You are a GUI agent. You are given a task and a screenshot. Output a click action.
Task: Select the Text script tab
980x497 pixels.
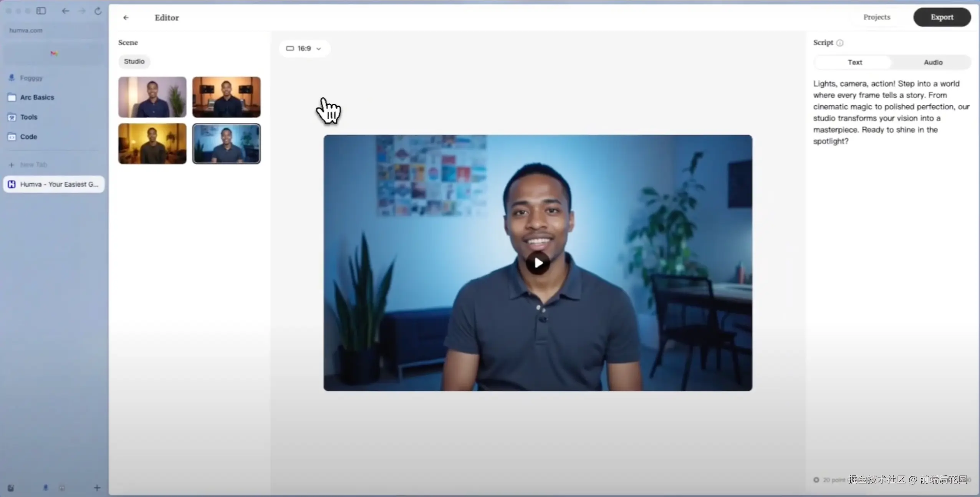click(x=855, y=62)
